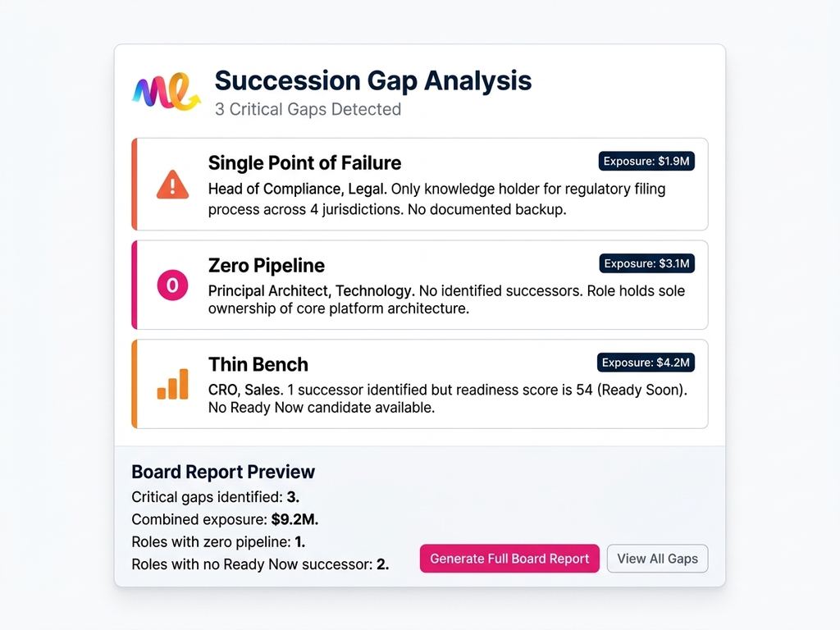This screenshot has height=630, width=840.
Task: Click the Board Report Preview heading
Action: [223, 472]
